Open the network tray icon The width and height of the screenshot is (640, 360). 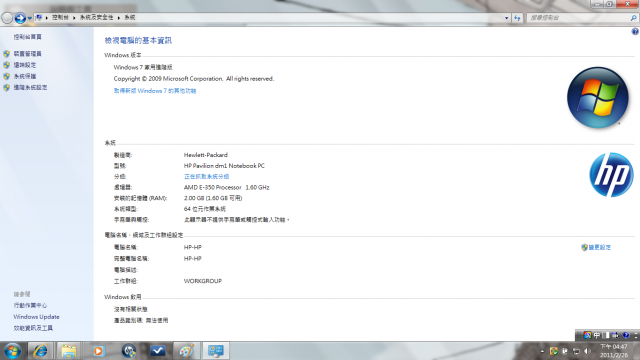tap(576, 351)
